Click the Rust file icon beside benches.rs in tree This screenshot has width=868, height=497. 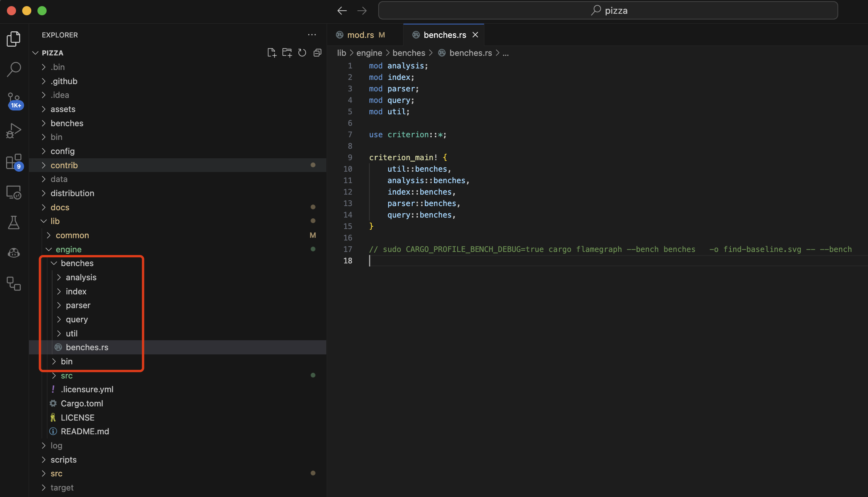(58, 347)
